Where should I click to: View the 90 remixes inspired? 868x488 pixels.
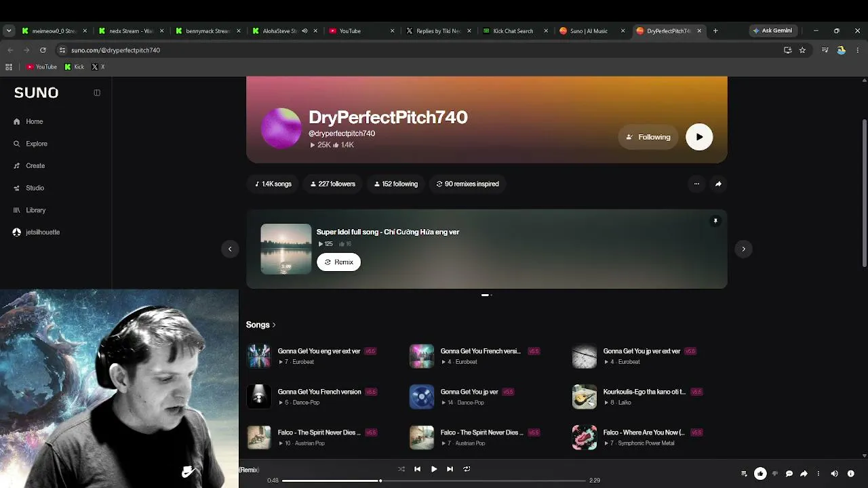[x=467, y=184]
